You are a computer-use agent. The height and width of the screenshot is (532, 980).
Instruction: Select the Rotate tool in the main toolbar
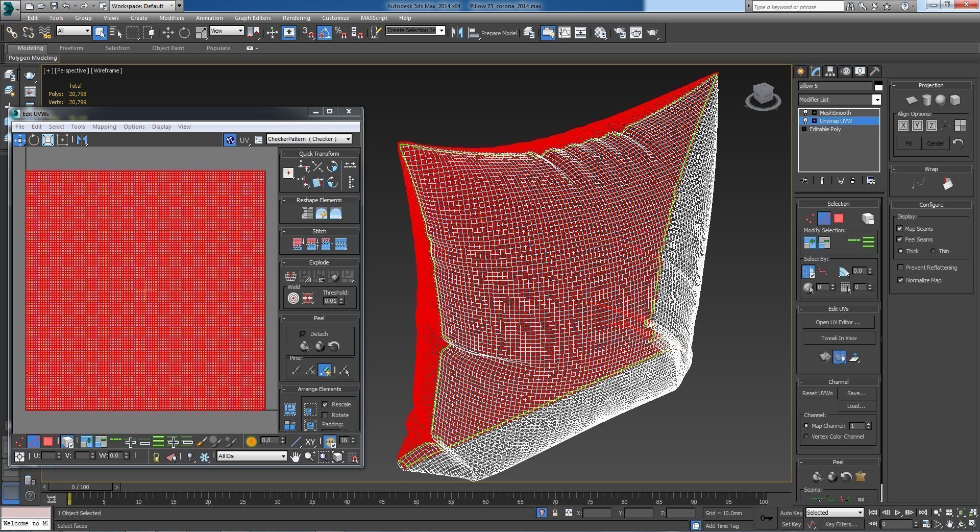[x=184, y=33]
